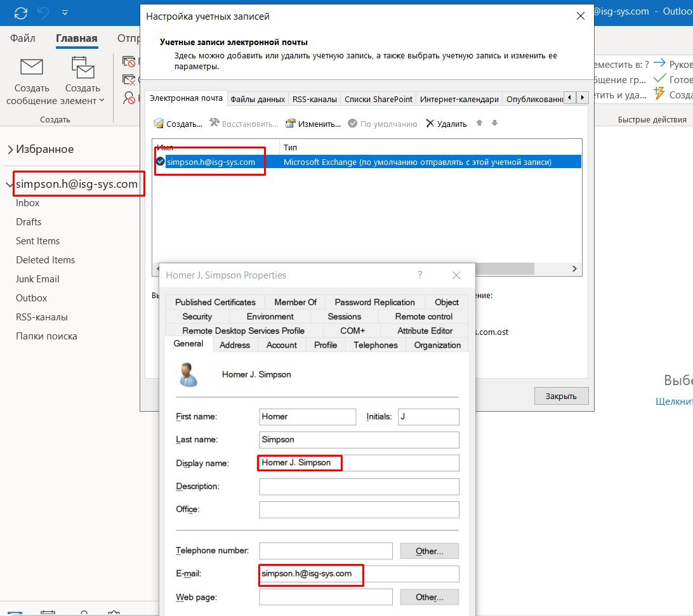The image size is (693, 616).
Task: Click the Last name input field
Action: [x=359, y=440]
